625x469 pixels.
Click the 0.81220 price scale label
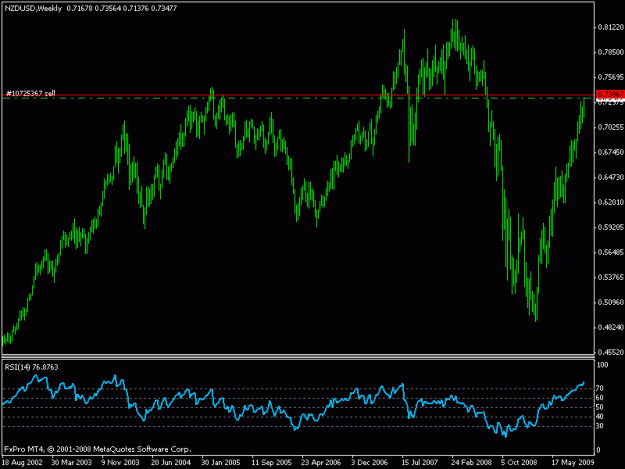(611, 27)
